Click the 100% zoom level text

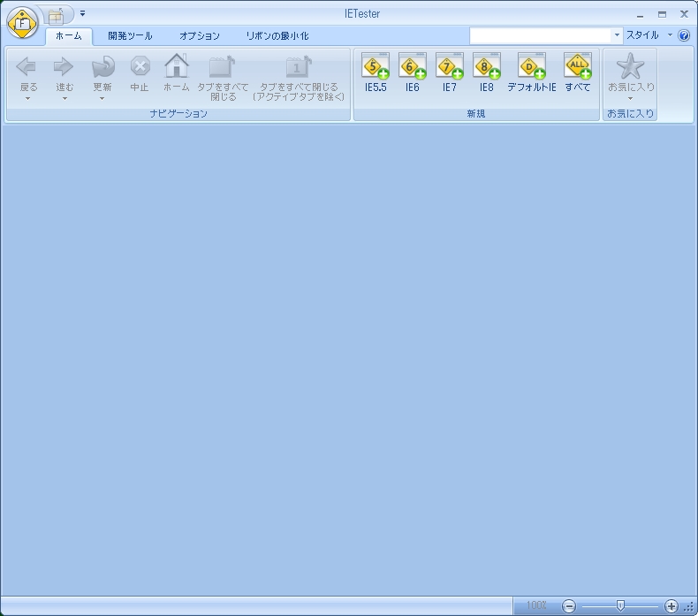tap(536, 605)
